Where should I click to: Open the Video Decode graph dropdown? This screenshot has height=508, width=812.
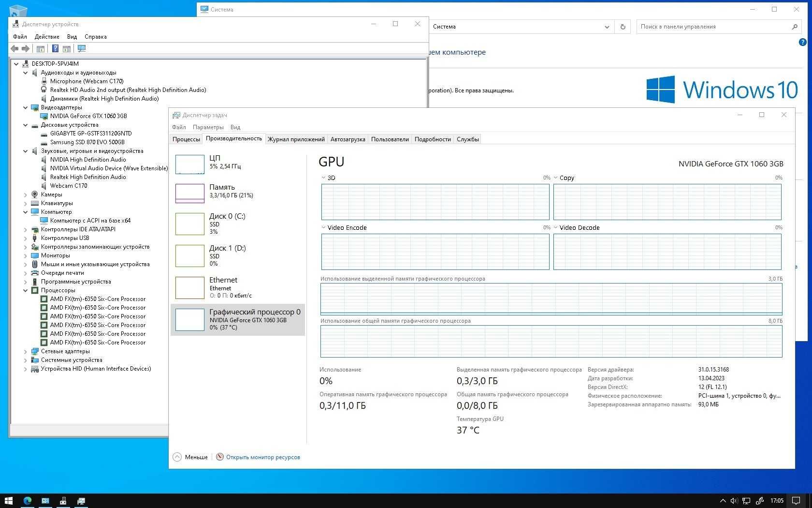556,227
